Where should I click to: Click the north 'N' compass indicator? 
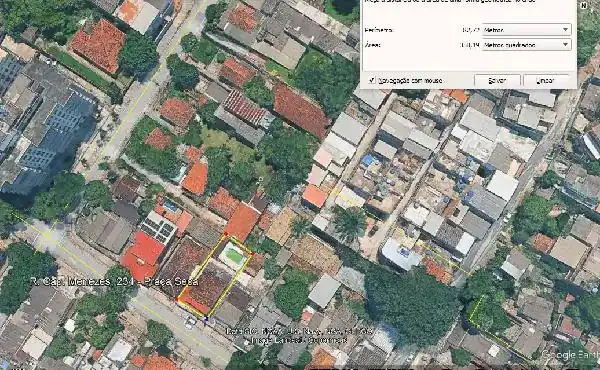(x=584, y=6)
